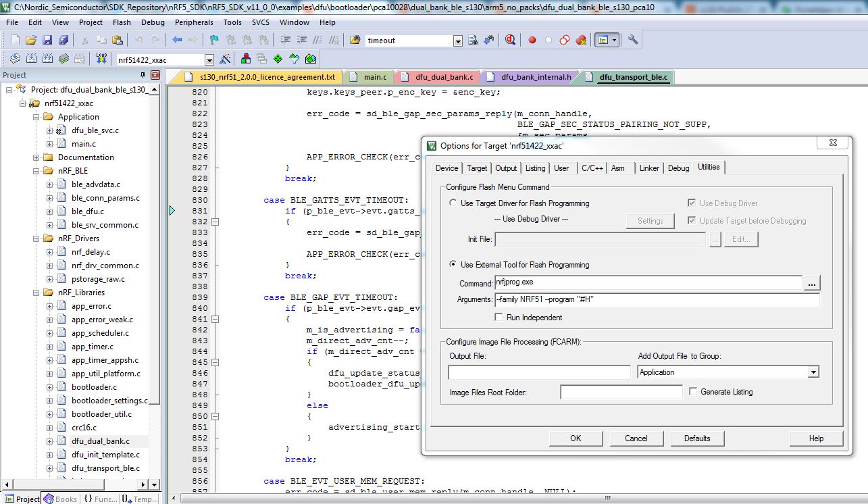Click the Save floppy disk icon
The image size is (868, 504).
[x=46, y=41]
